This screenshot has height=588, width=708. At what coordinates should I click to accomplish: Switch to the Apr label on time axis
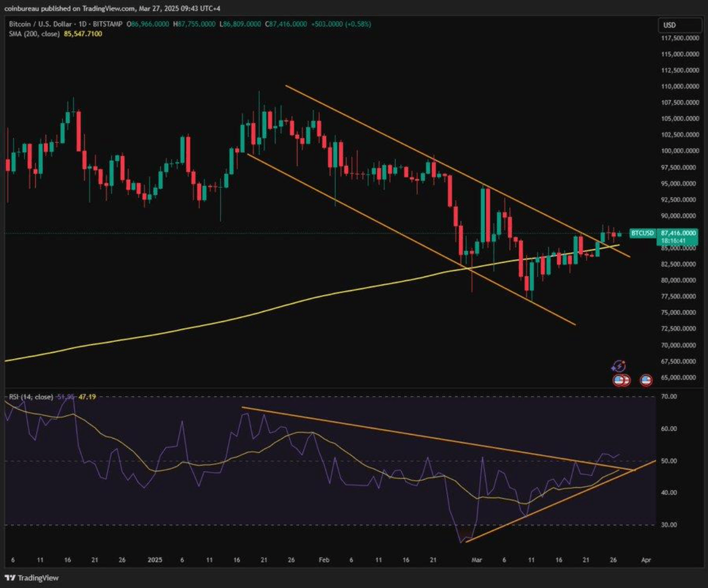646,561
